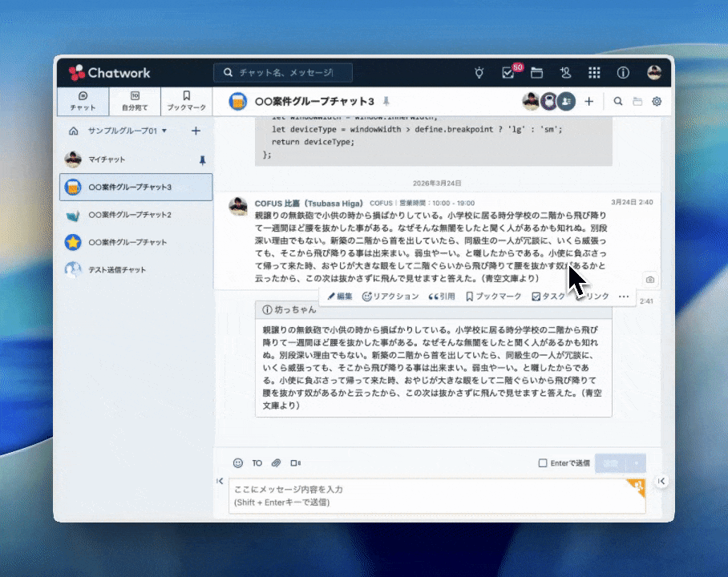Open the contact management icon
728x577 pixels.
point(565,73)
